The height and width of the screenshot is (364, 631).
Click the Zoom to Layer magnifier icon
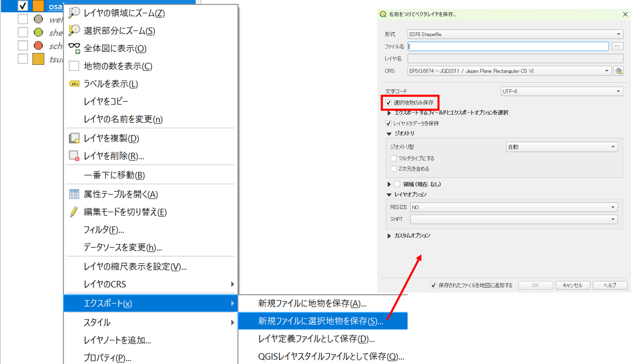74,13
